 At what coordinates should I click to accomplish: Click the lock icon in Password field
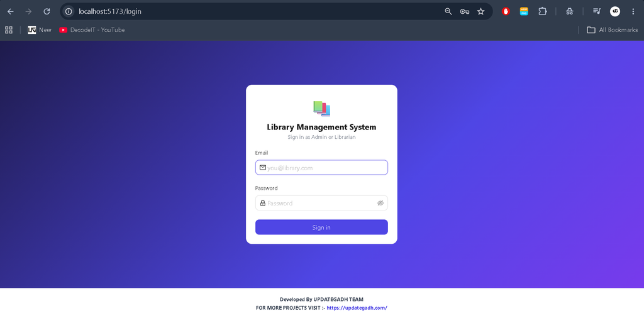click(x=263, y=203)
